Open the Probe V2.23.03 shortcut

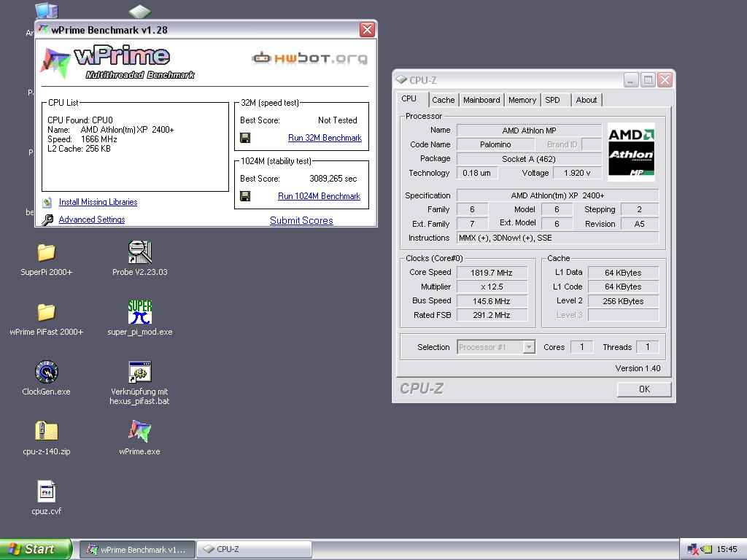click(139, 252)
